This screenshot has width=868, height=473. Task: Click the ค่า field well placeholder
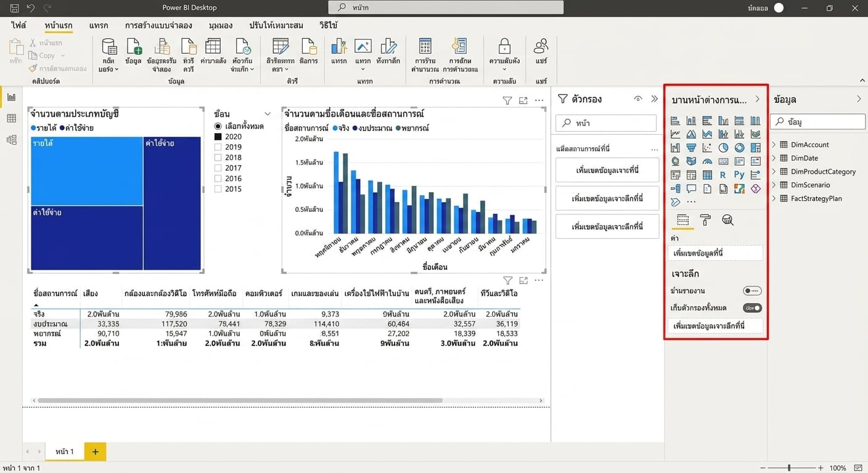tap(715, 253)
